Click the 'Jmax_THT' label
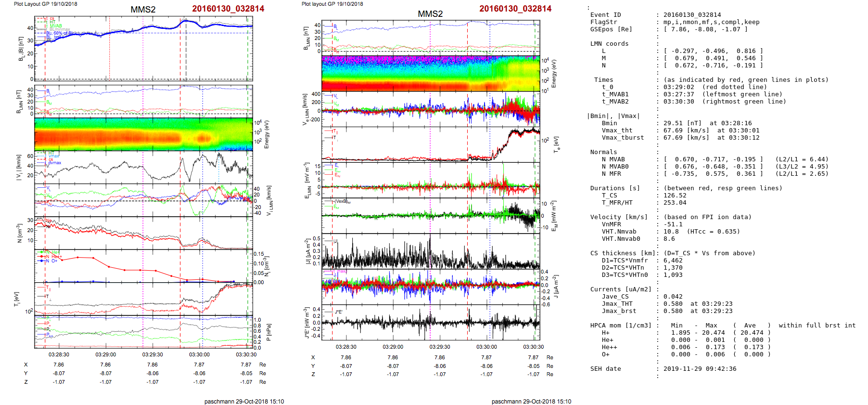This screenshot has height=405, width=868. tap(617, 304)
